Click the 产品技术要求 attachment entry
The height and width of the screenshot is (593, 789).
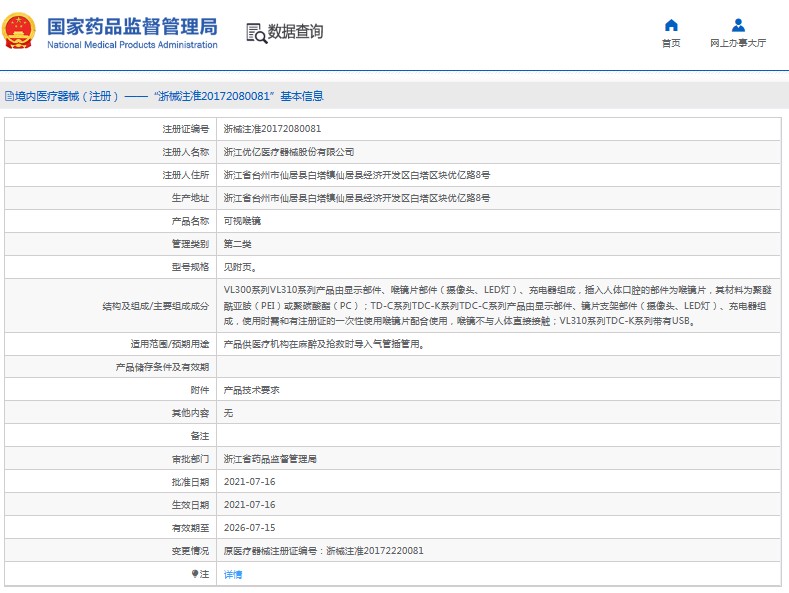tap(250, 390)
